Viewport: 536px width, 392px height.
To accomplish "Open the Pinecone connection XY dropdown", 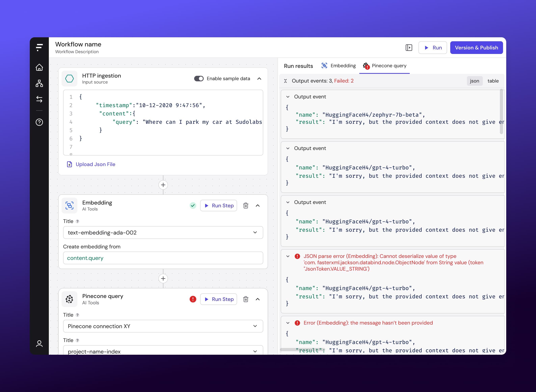I will [x=255, y=326].
